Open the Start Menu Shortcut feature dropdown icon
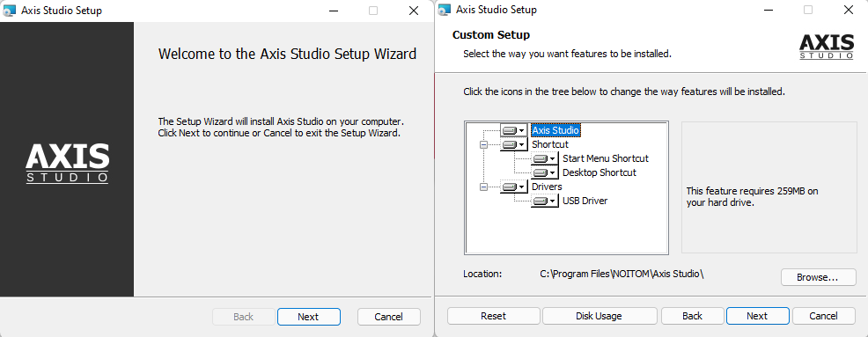Screen dimensions: 868x337 (x=545, y=158)
